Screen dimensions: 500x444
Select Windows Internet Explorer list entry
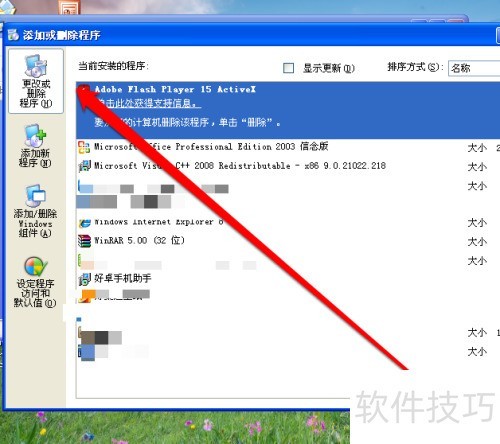click(x=288, y=222)
